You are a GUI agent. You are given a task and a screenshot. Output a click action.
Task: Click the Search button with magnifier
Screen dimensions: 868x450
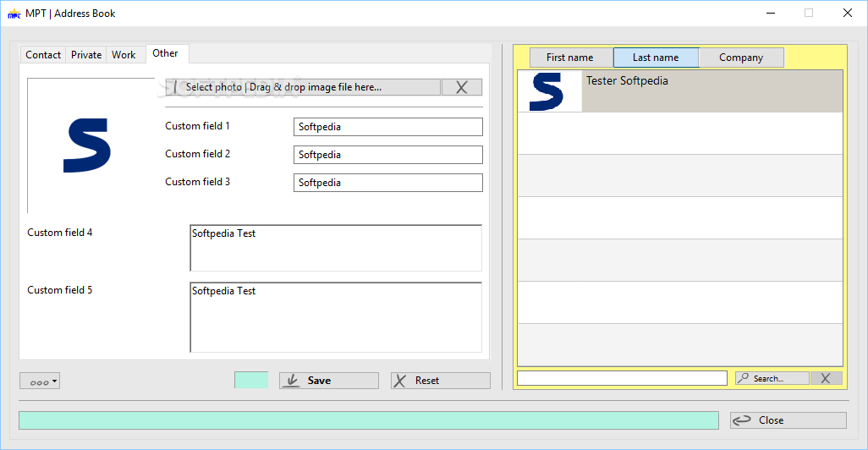[x=772, y=378]
